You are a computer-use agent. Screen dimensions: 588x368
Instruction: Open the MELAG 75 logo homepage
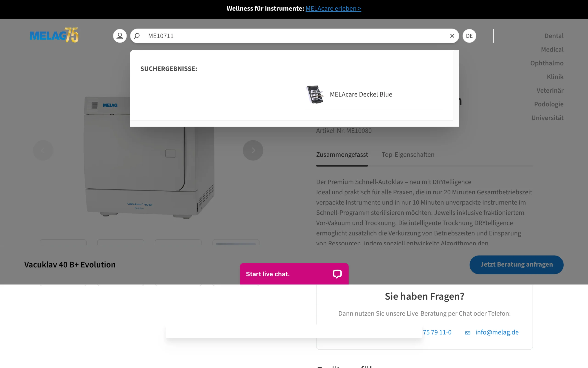pyautogui.click(x=54, y=35)
